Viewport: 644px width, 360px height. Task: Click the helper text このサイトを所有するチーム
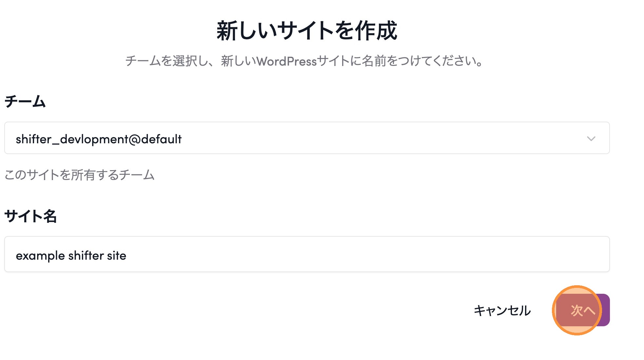[x=79, y=175]
